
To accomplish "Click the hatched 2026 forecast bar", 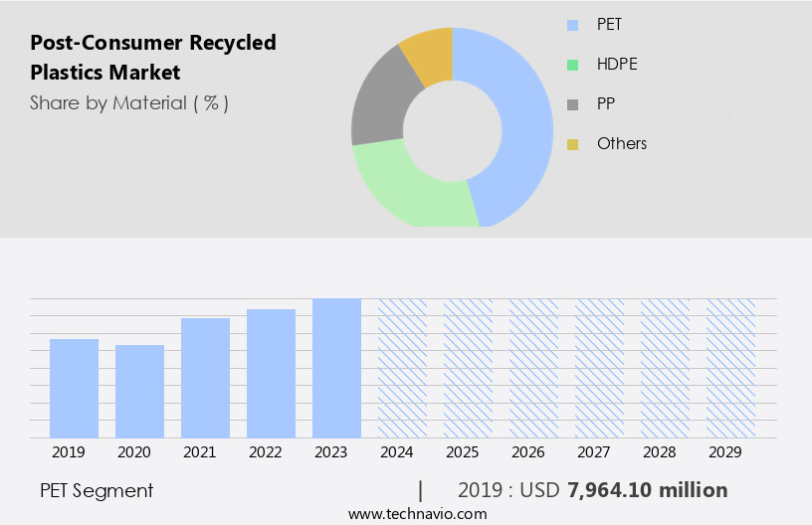I will point(533,368).
